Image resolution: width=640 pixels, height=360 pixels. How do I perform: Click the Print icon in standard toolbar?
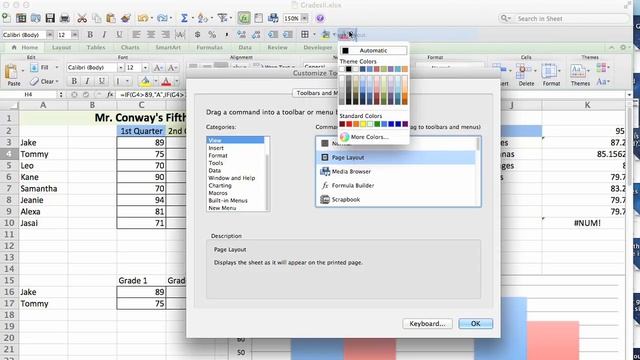tap(64, 18)
